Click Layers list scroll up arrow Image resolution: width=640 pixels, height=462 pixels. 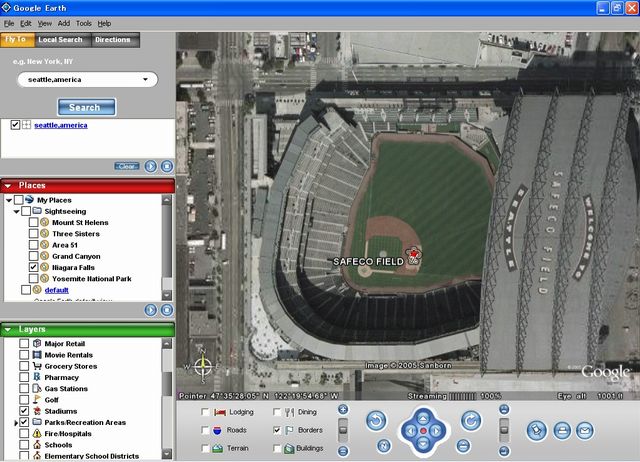167,344
